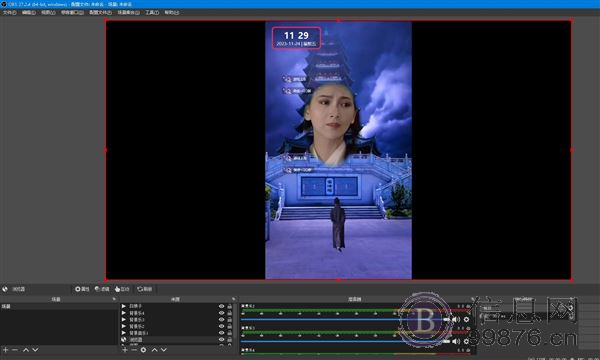
Task: Toggle lock on 背景乐3 source
Action: click(230, 319)
